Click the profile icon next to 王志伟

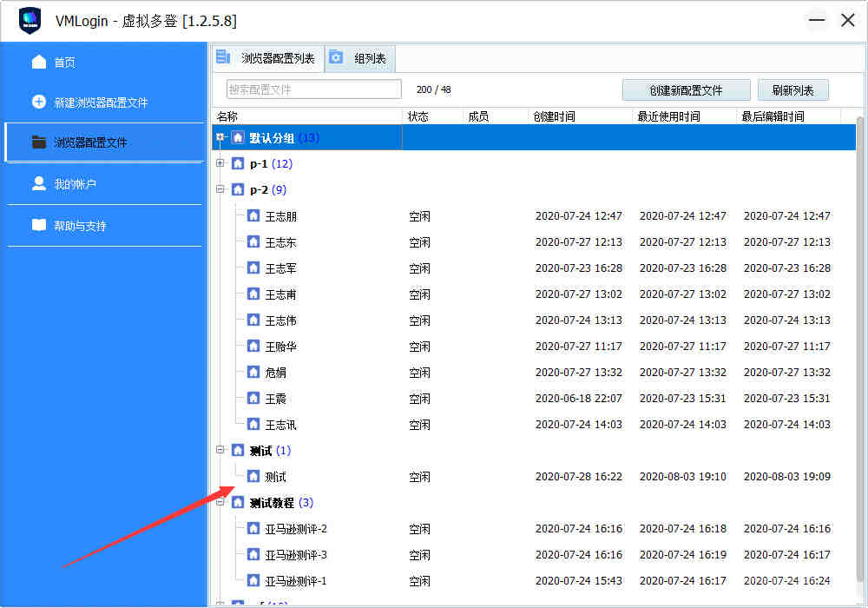tap(253, 320)
